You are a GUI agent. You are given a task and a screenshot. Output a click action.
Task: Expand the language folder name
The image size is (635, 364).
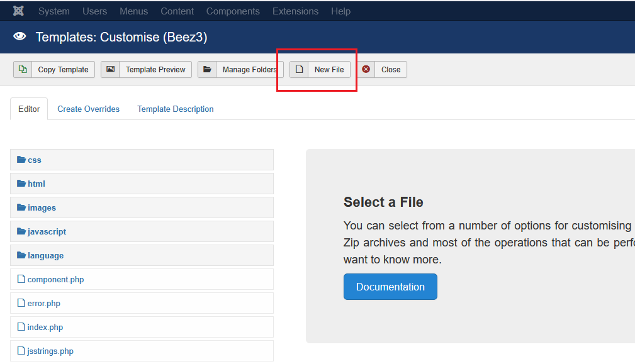click(45, 256)
